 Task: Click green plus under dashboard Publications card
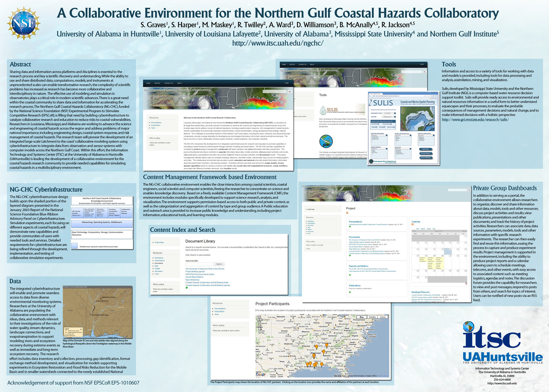(x=350, y=292)
